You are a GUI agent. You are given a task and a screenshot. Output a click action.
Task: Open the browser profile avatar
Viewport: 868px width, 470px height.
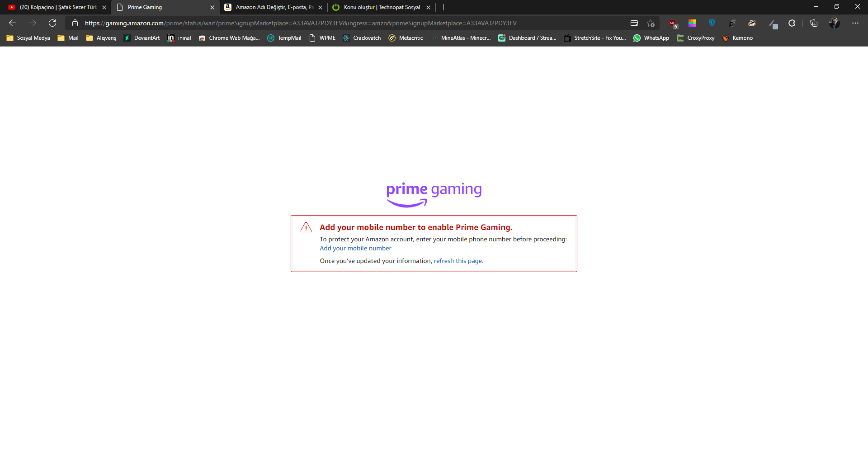(x=834, y=23)
